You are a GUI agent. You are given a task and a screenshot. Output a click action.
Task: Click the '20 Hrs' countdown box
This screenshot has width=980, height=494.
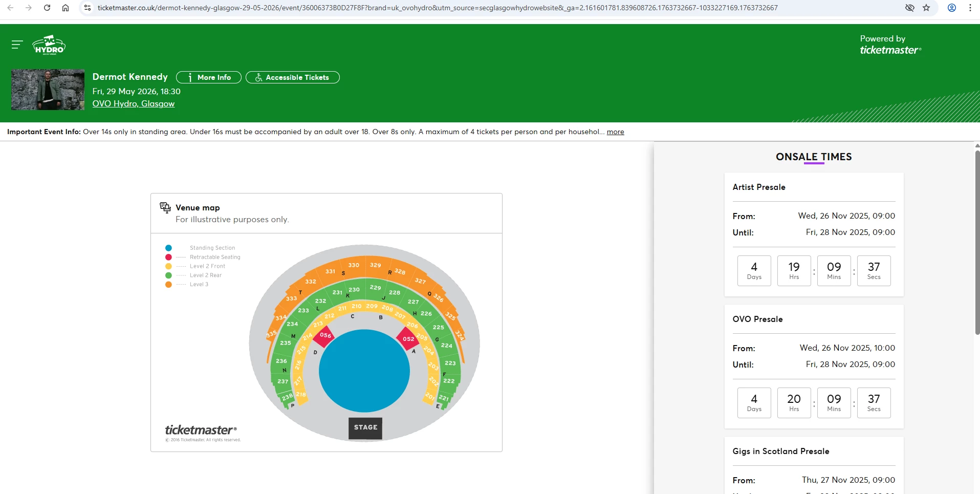(794, 403)
